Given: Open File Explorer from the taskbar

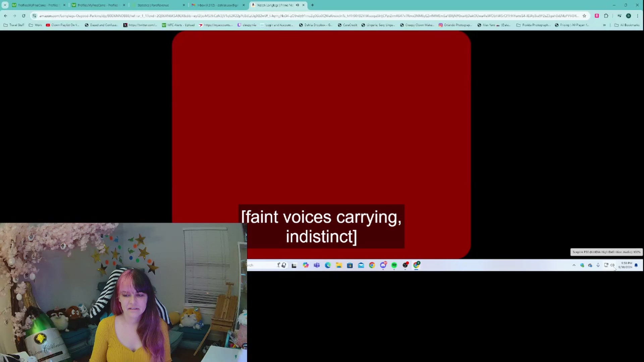Looking at the screenshot, I should coord(339,265).
